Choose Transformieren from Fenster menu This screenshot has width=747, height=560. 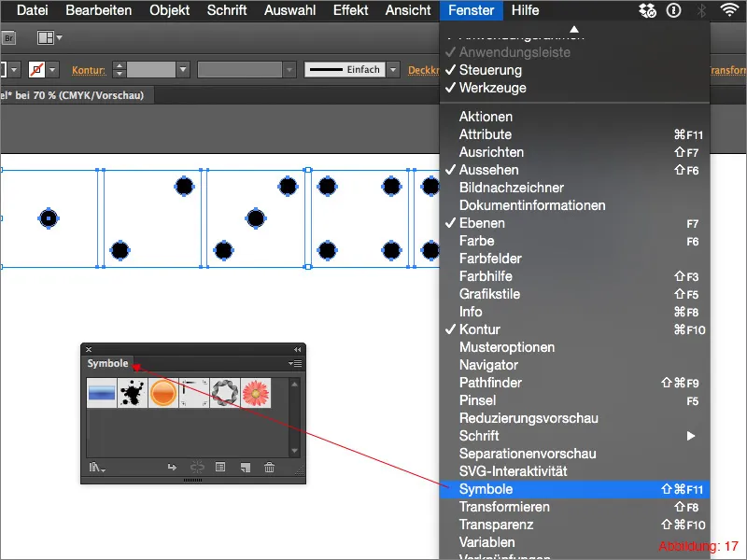(x=574, y=507)
